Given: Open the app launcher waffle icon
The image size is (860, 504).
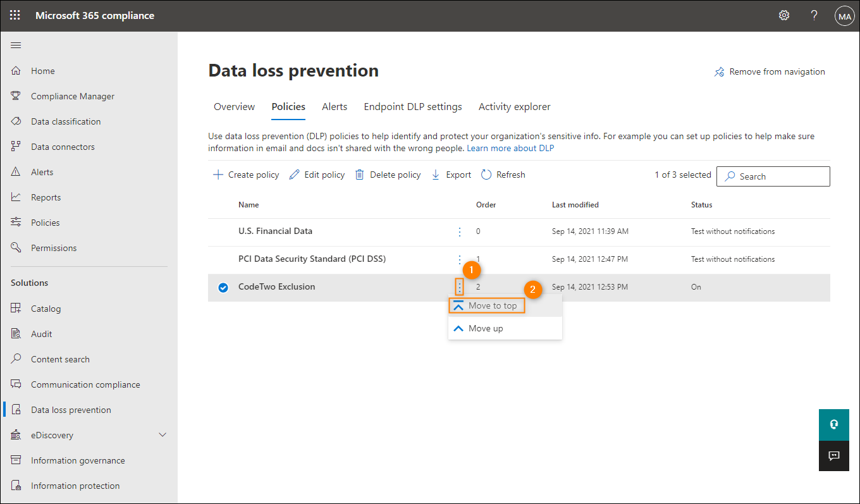Looking at the screenshot, I should pos(15,16).
